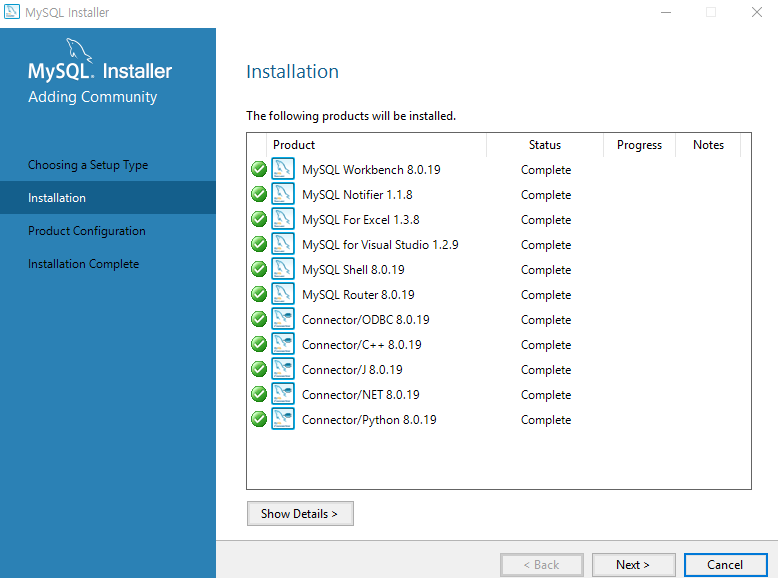This screenshot has height=578, width=778.
Task: Close the MySQL Installer window
Action: [x=757, y=12]
